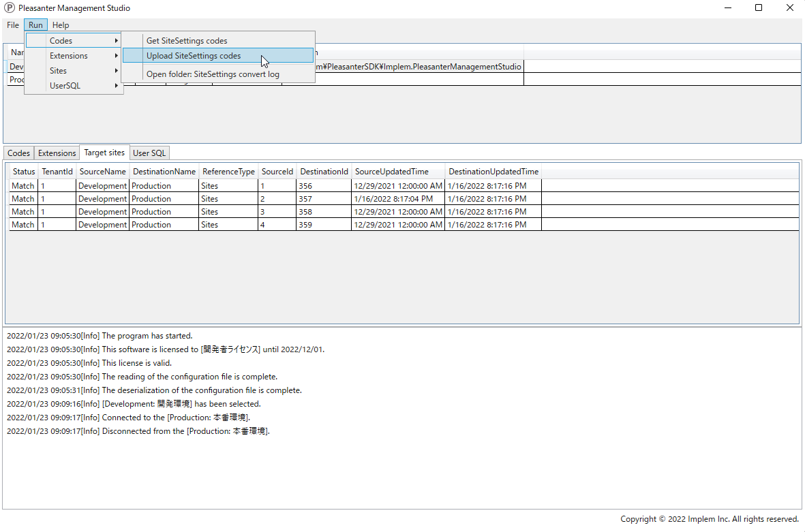Click the Implem copyright text
Viewport: 805px width, 532px height.
[x=710, y=519]
